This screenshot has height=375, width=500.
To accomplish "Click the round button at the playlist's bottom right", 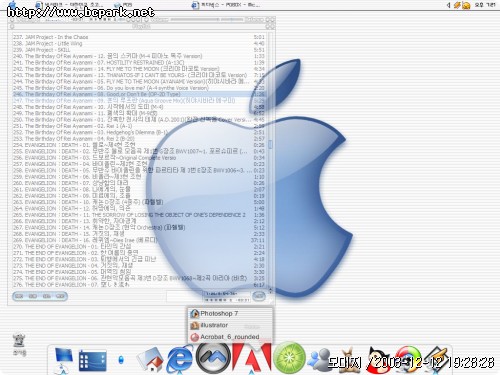I will tap(259, 296).
